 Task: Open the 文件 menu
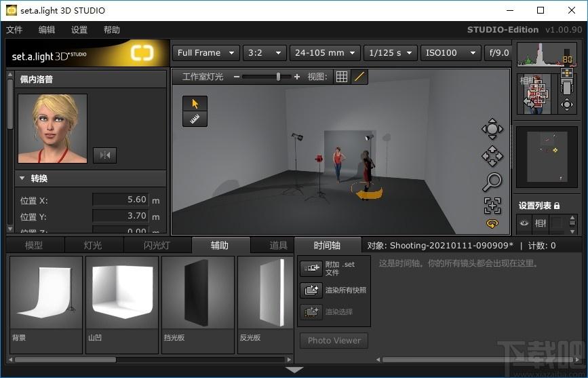[x=14, y=30]
